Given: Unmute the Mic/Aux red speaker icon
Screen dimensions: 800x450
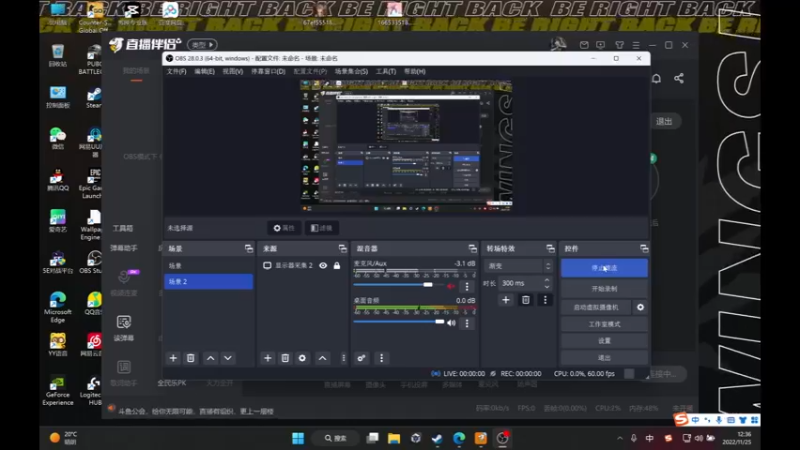Looking at the screenshot, I should click(x=451, y=286).
